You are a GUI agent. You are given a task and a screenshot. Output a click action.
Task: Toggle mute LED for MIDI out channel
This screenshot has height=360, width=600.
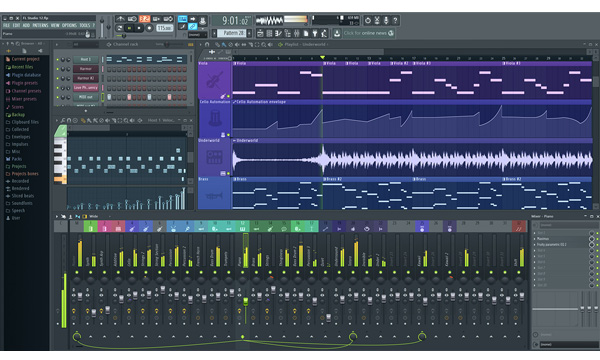58,97
